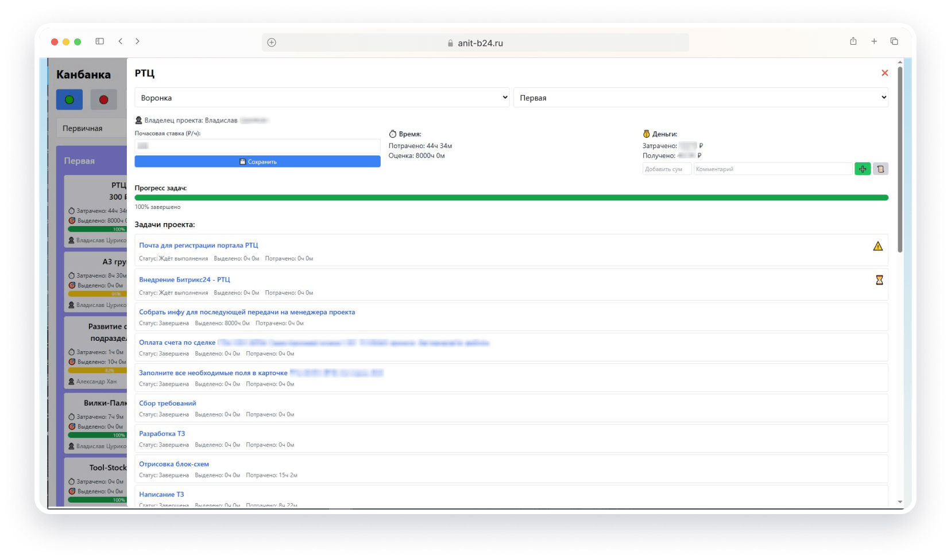Screen dimensions: 951x560
Task: Open the Написание ТЗ task
Action: pyautogui.click(x=161, y=495)
